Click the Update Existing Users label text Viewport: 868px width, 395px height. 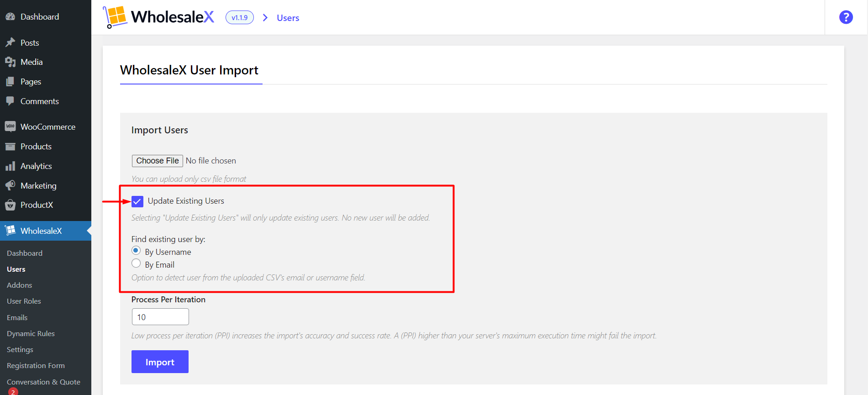(186, 201)
